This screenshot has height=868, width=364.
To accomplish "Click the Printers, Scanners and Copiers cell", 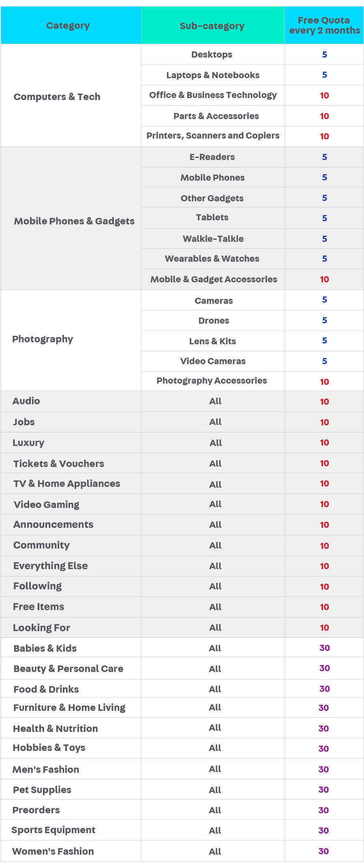I will [213, 136].
